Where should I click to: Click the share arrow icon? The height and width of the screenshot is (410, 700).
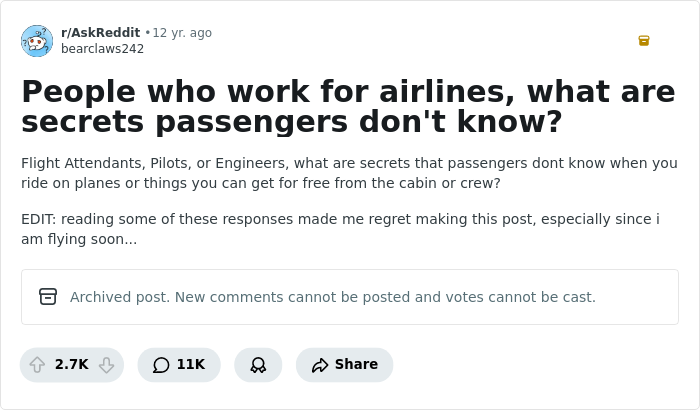320,365
